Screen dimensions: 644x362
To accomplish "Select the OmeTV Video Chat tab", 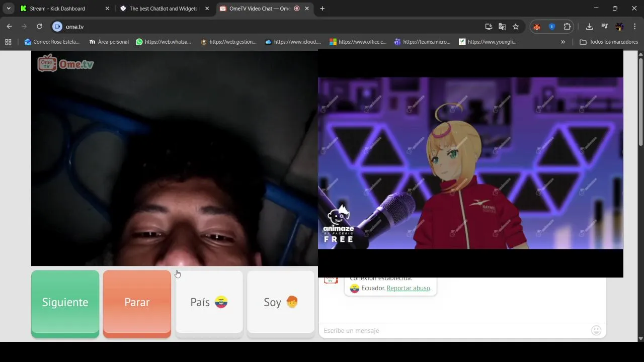I will point(259,9).
